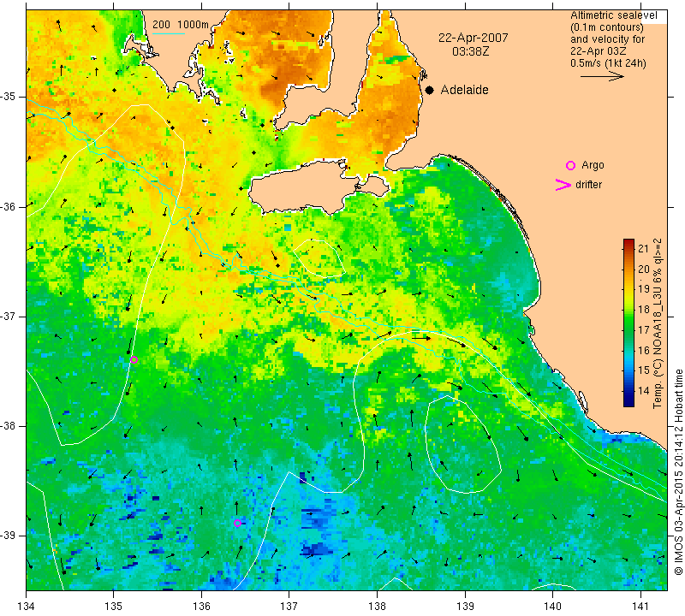The height and width of the screenshot is (616, 685).
Task: Click the small closed sea-level contour south of Kangaroo Island
Action: pyautogui.click(x=319, y=258)
